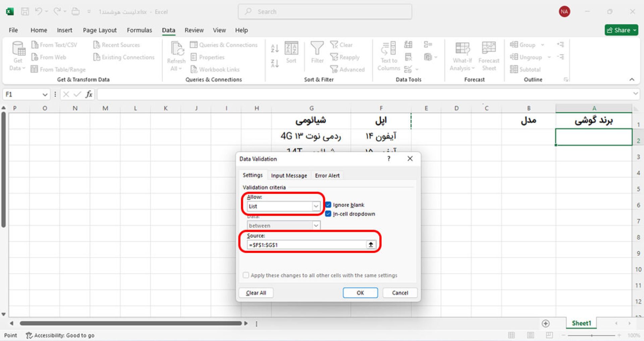Click OK in Data Validation dialog
This screenshot has height=341, width=644.
pos(360,293)
